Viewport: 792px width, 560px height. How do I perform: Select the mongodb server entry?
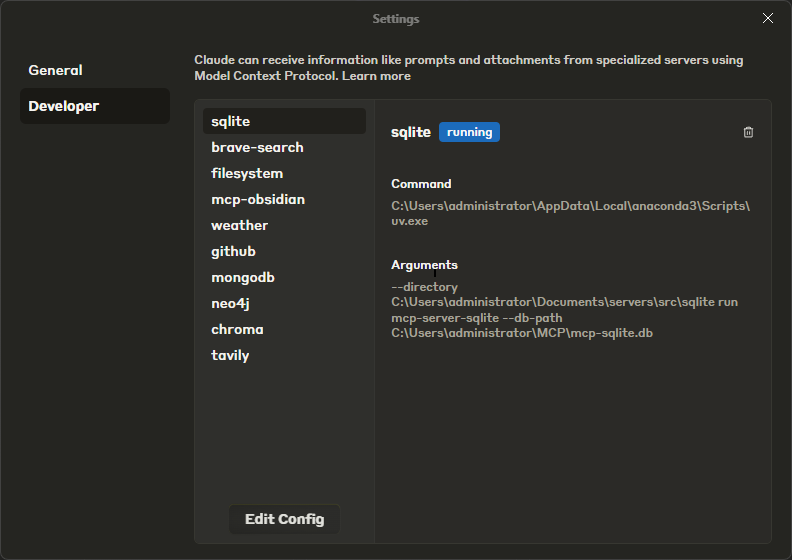[x=243, y=277]
